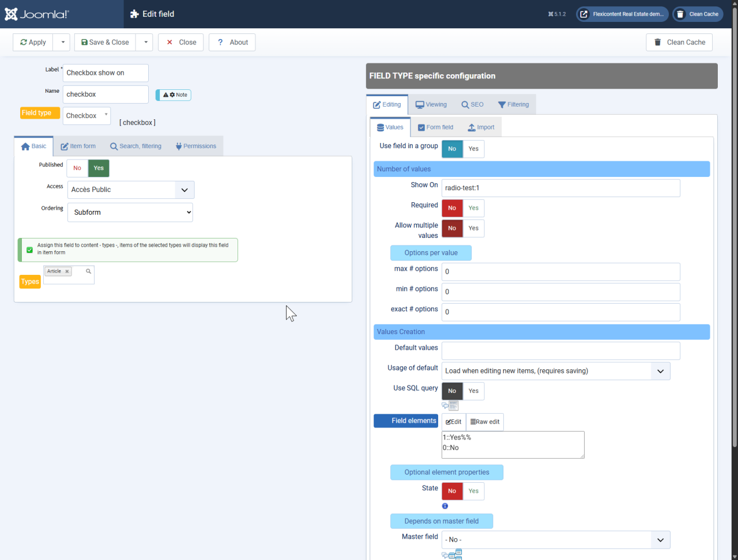Click the Raw edit button
The image size is (738, 560).
point(485,422)
